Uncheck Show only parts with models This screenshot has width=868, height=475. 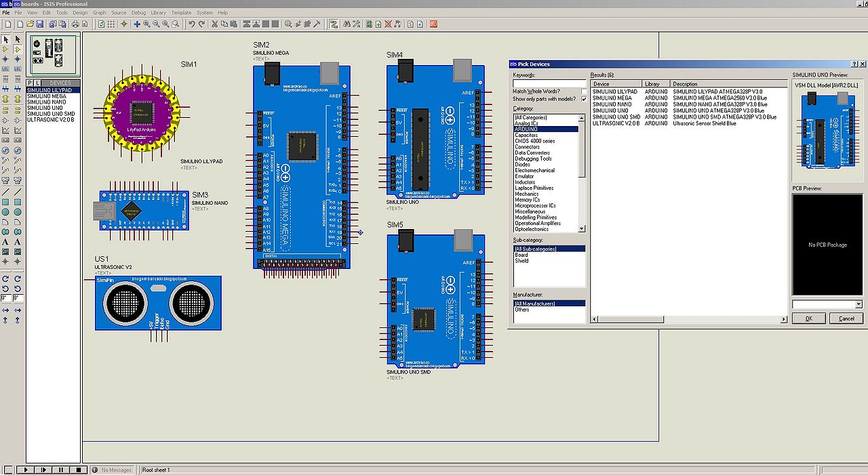(584, 99)
